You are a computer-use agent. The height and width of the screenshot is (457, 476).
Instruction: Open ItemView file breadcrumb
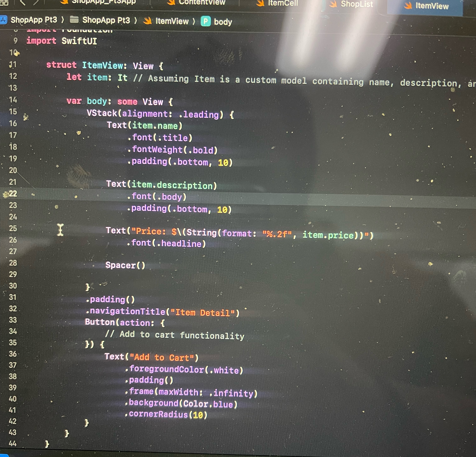coord(172,21)
